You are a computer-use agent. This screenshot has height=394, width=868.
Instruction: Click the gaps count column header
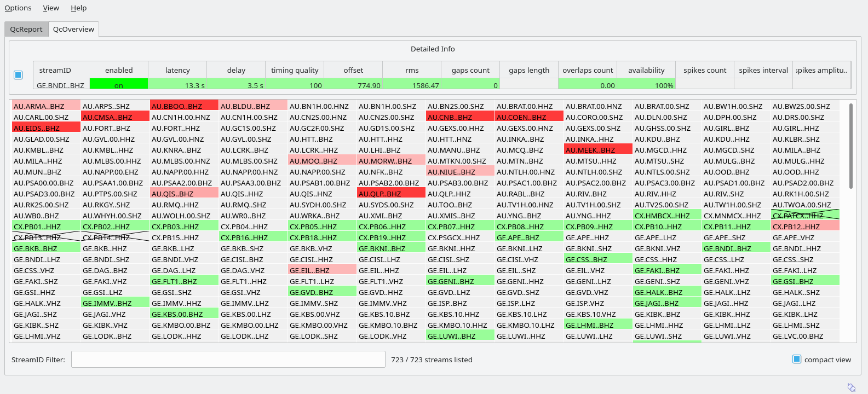[x=470, y=70]
